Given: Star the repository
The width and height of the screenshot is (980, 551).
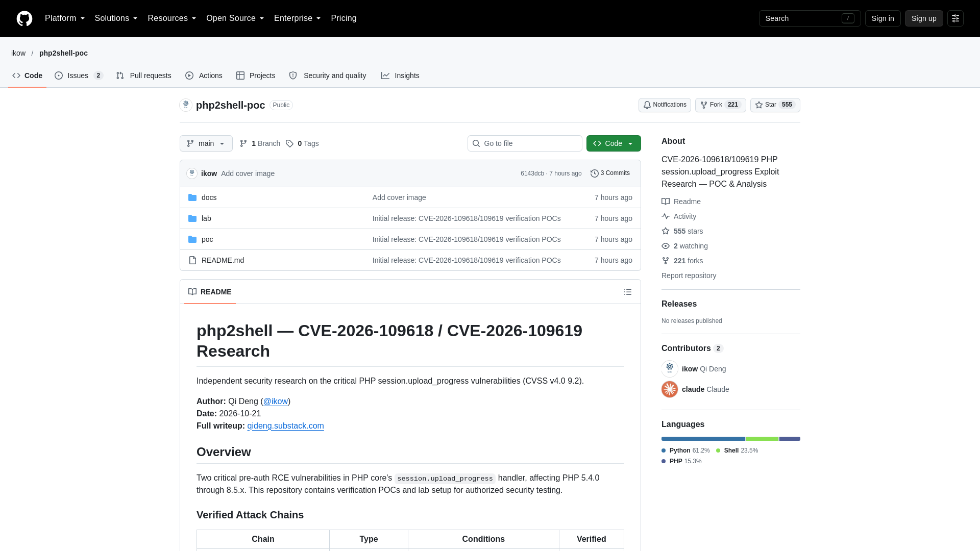Looking at the screenshot, I should [x=775, y=105].
